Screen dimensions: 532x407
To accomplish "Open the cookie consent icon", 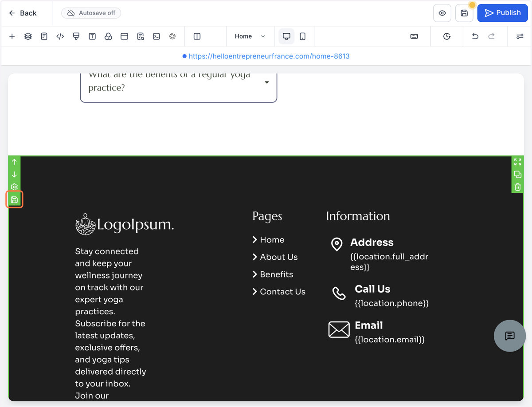I will [172, 36].
